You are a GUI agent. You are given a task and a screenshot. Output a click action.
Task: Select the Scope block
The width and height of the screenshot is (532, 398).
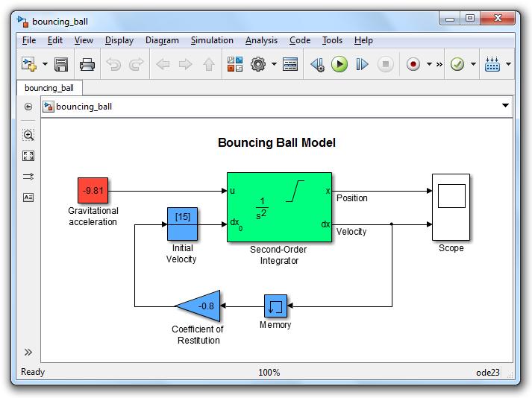pyautogui.click(x=451, y=207)
